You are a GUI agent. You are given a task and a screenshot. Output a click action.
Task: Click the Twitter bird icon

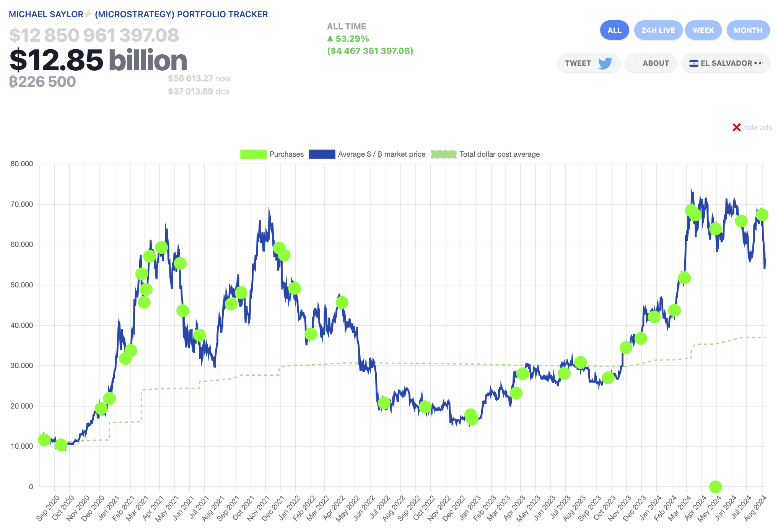click(605, 63)
